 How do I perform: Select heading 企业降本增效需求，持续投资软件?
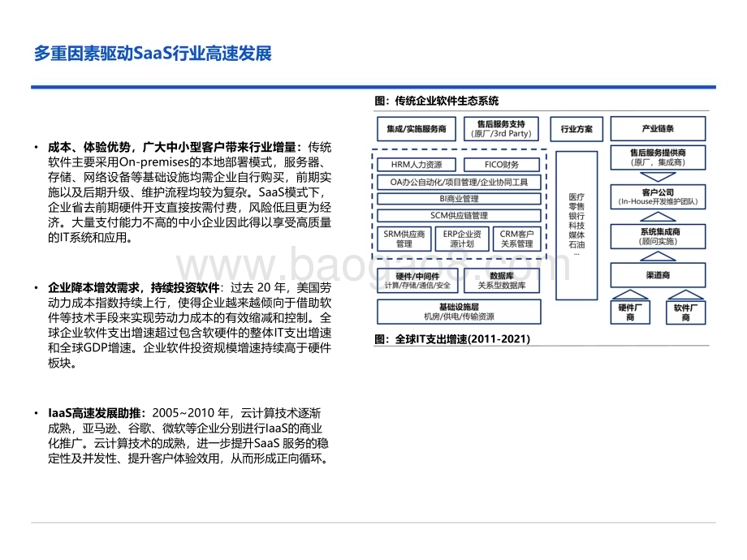[x=134, y=287]
